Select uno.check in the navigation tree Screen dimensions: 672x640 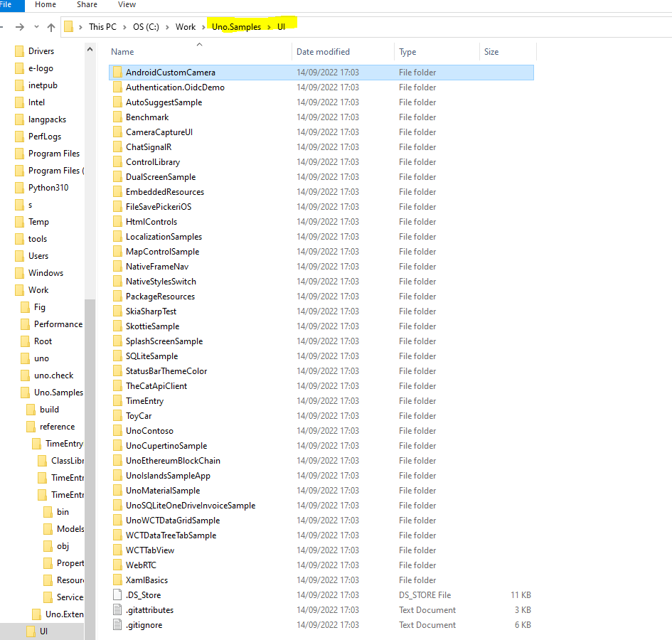click(53, 375)
